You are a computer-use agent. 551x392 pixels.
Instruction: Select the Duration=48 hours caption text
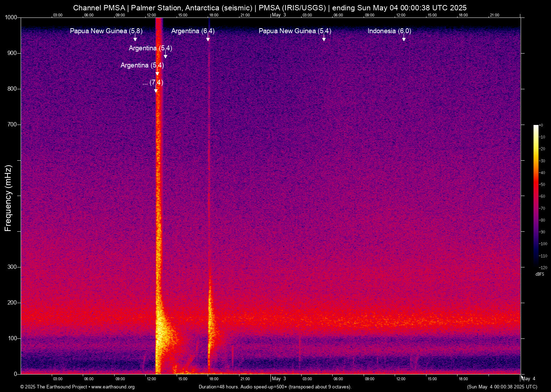[x=275, y=387]
